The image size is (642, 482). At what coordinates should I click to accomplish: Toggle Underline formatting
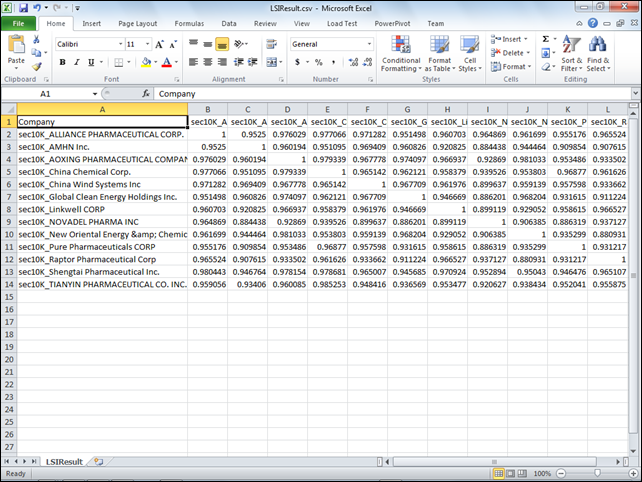coord(91,62)
